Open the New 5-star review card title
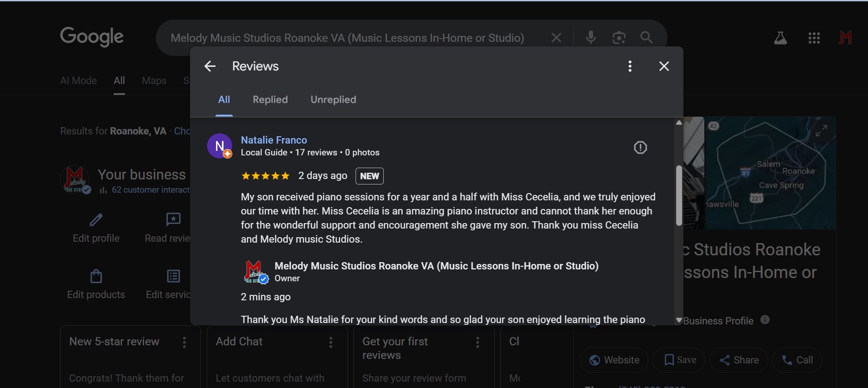This screenshot has width=868, height=388. pos(114,342)
